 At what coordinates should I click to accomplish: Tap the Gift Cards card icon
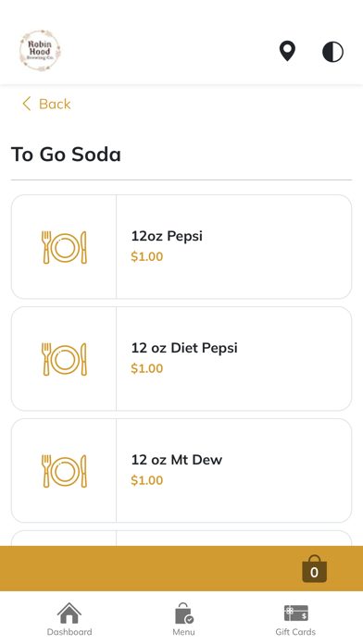click(296, 613)
